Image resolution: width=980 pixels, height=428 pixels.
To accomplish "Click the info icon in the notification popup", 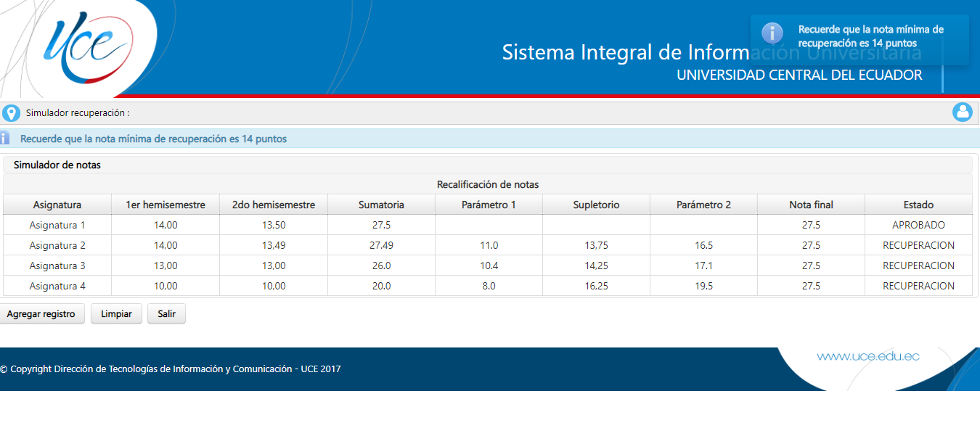I will pos(772,33).
